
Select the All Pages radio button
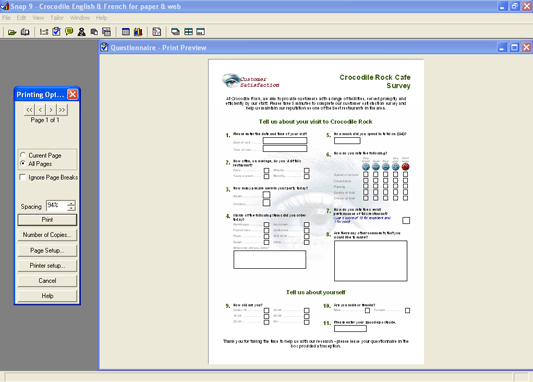[23, 163]
